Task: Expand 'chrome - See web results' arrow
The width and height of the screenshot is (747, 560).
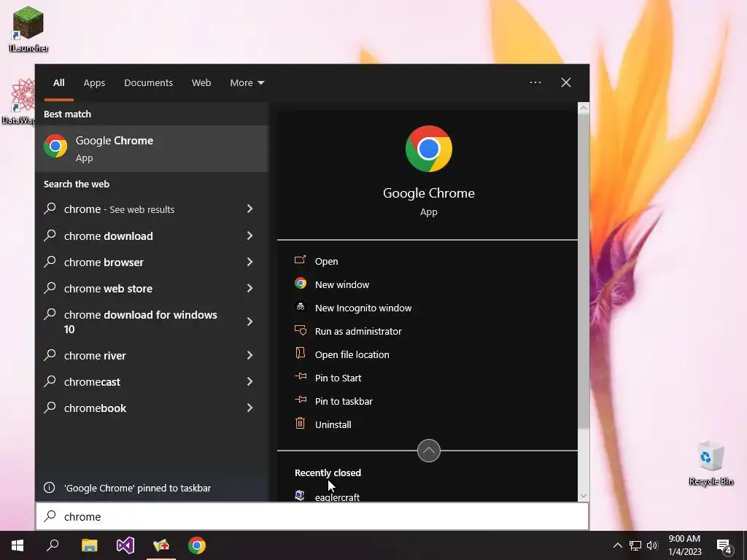Action: 249,209
